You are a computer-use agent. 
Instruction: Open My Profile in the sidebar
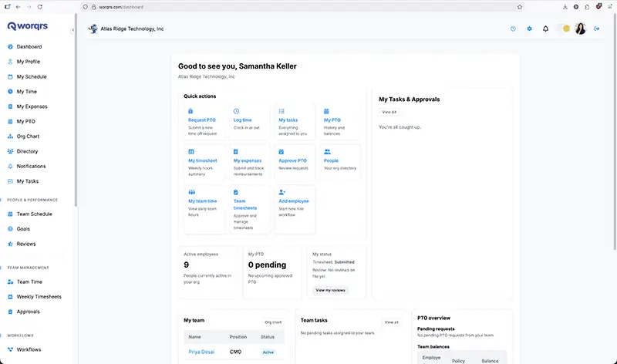pyautogui.click(x=28, y=62)
